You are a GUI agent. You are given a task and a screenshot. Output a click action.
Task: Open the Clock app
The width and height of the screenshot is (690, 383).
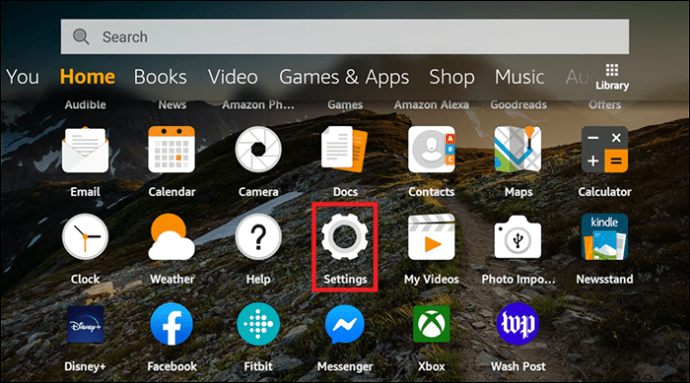(85, 237)
